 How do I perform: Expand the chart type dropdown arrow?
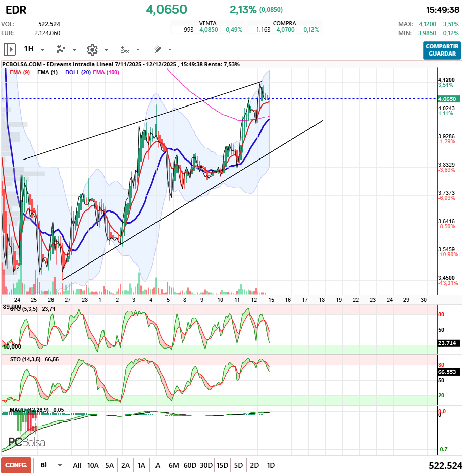(74, 50)
